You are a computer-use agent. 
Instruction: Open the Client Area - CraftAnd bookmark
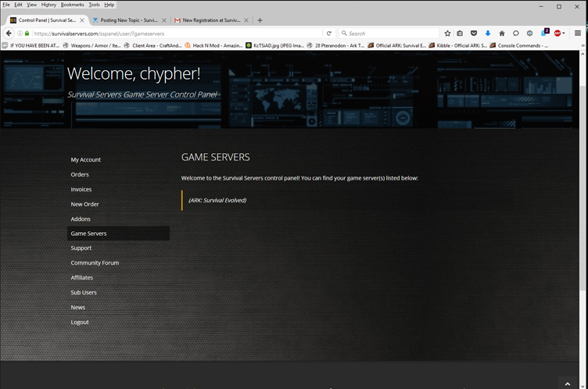point(152,45)
